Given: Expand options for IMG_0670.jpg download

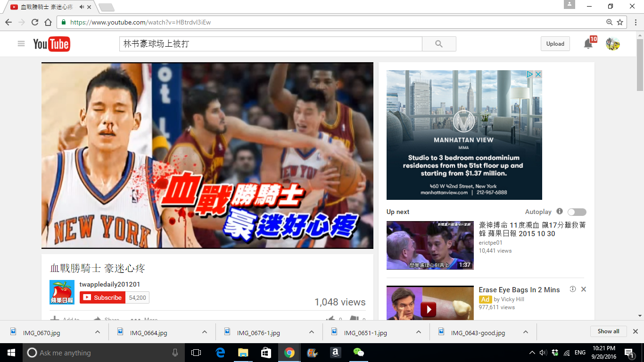Looking at the screenshot, I should 98,332.
